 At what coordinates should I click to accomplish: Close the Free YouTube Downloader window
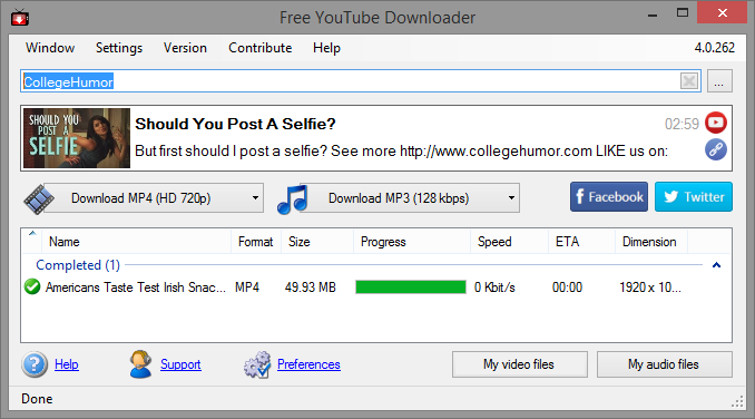[722, 13]
